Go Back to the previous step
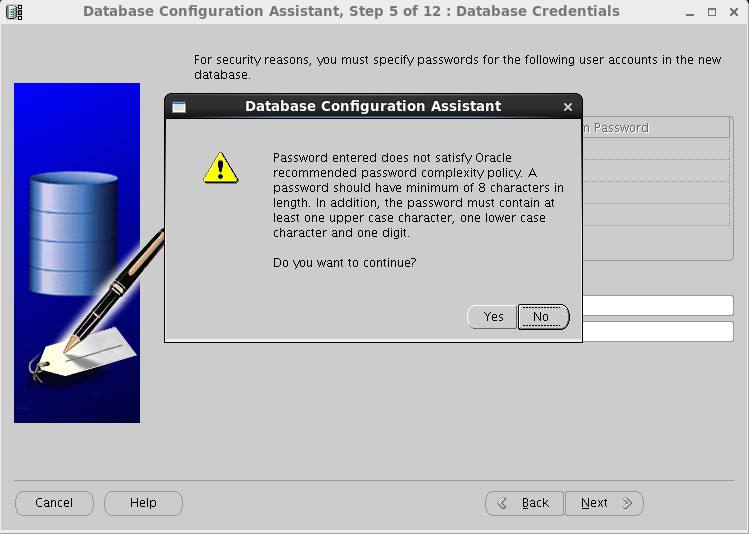Screen dimensions: 749x534 click(524, 503)
